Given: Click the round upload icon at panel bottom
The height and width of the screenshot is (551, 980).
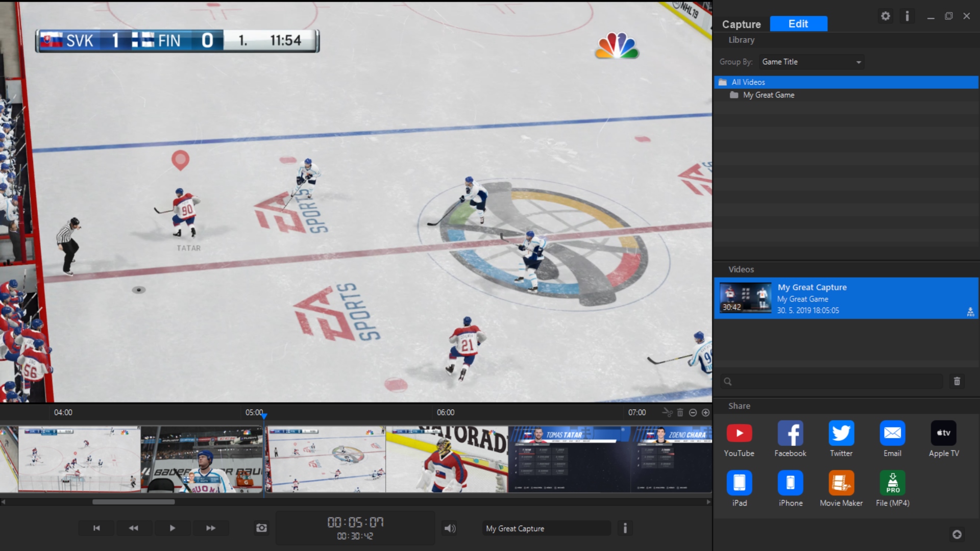Looking at the screenshot, I should [957, 534].
